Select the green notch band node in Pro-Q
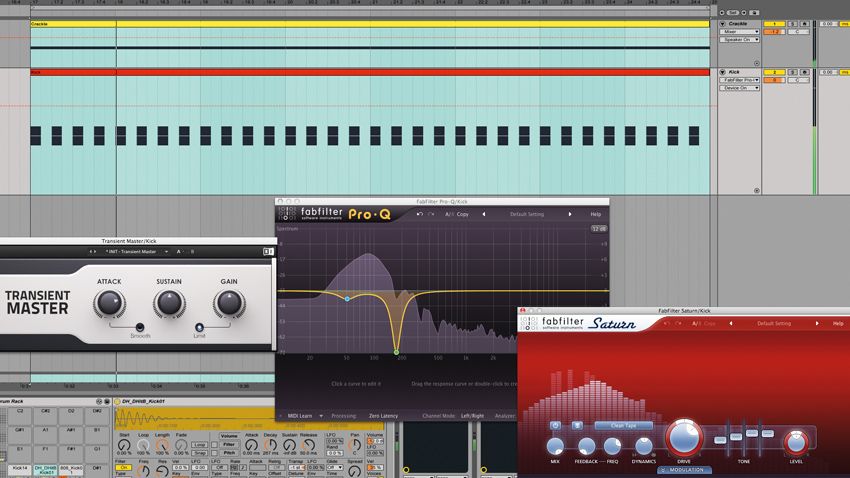Viewport: 850px width, 478px height. pyautogui.click(x=396, y=352)
